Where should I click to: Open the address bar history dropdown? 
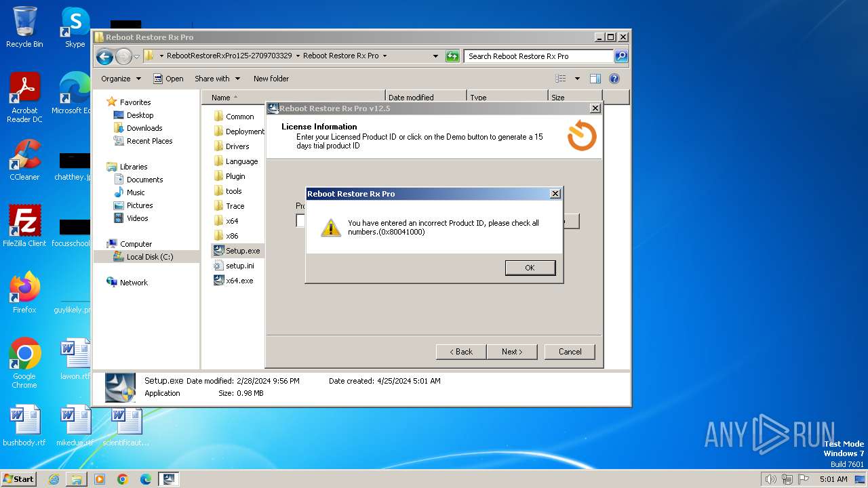coord(435,56)
